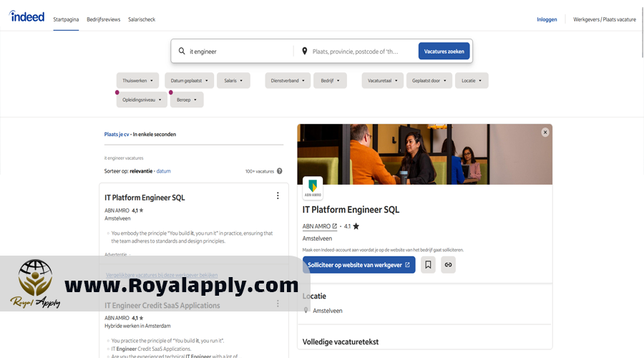Open Salarischeck in the navigation

(142, 19)
